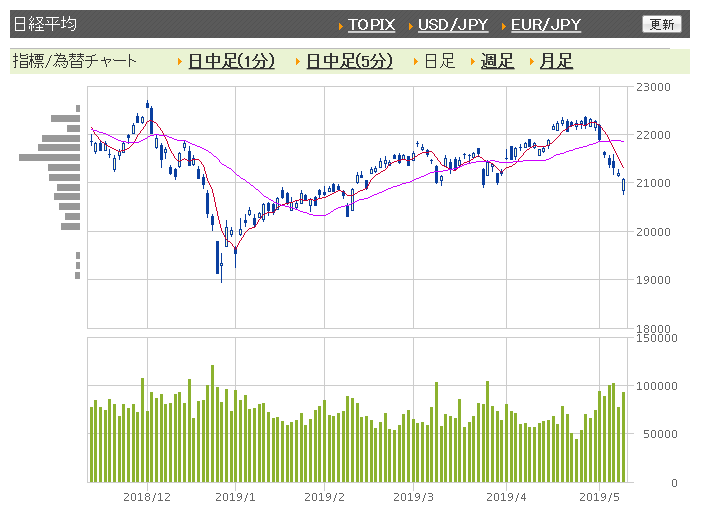The width and height of the screenshot is (703, 524).
Task: Switch to 日中足(5分) intraday chart
Action: (349, 61)
